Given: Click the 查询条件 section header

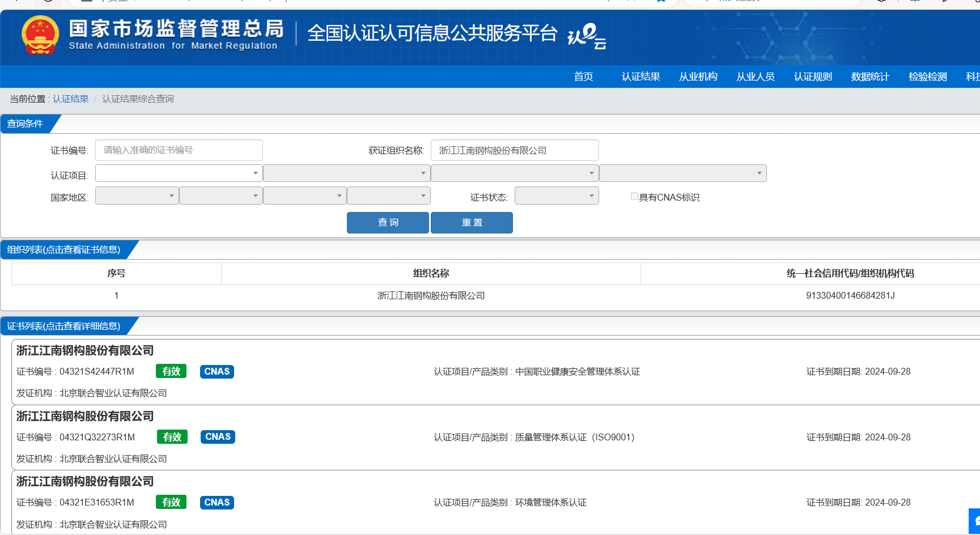Looking at the screenshot, I should pyautogui.click(x=26, y=124).
